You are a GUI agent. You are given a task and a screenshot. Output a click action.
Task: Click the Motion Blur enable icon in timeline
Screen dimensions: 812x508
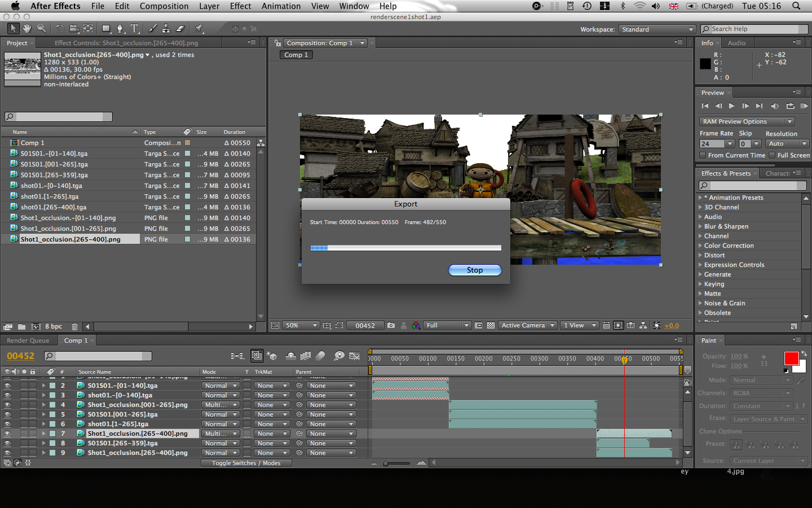[320, 356]
